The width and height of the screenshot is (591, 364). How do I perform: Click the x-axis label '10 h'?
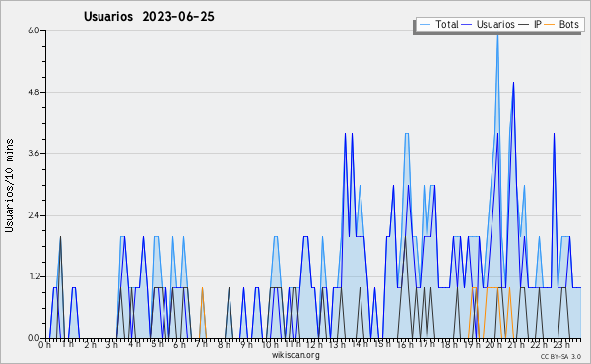[270, 345]
